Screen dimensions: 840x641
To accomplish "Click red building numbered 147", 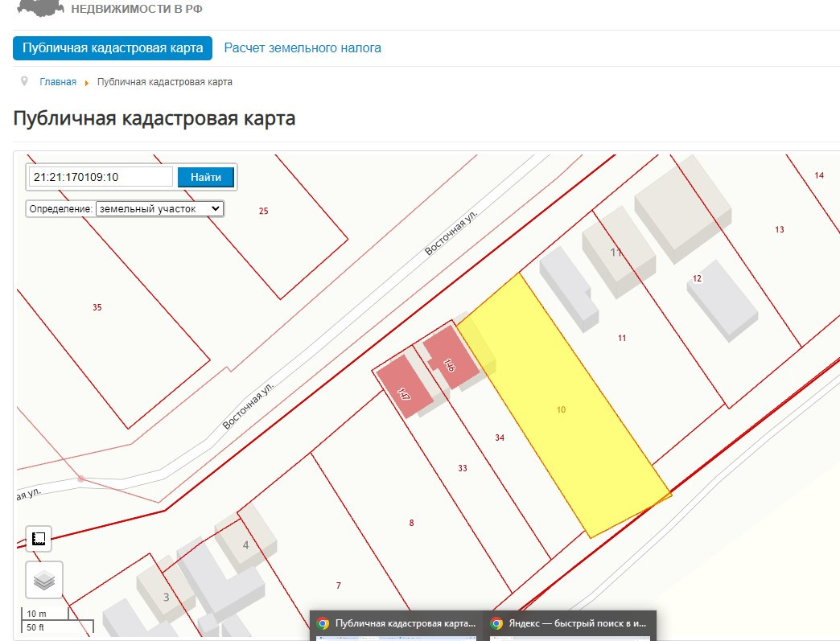I will point(405,388).
